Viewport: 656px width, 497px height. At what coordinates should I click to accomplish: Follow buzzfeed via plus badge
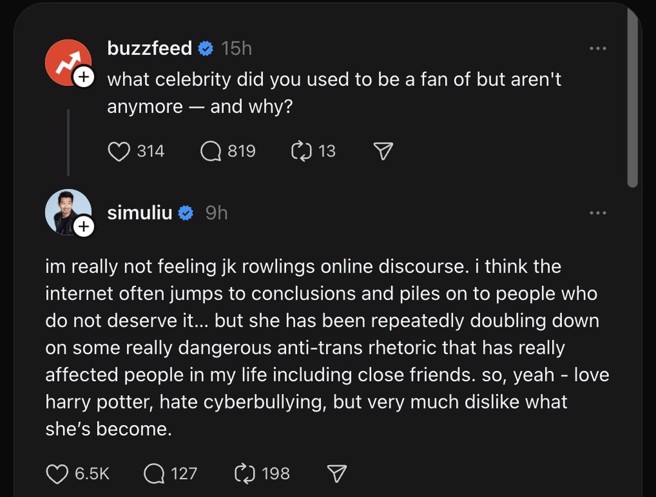pyautogui.click(x=84, y=77)
